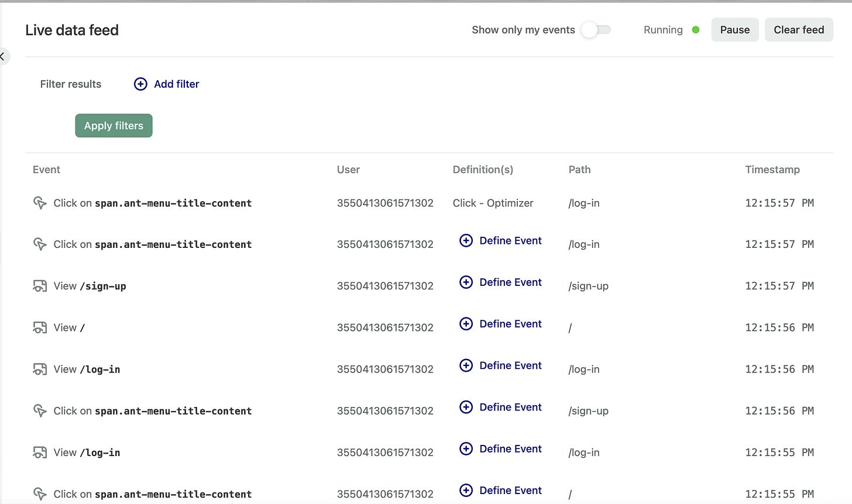Open the Click - Optimizer definition

tap(493, 203)
